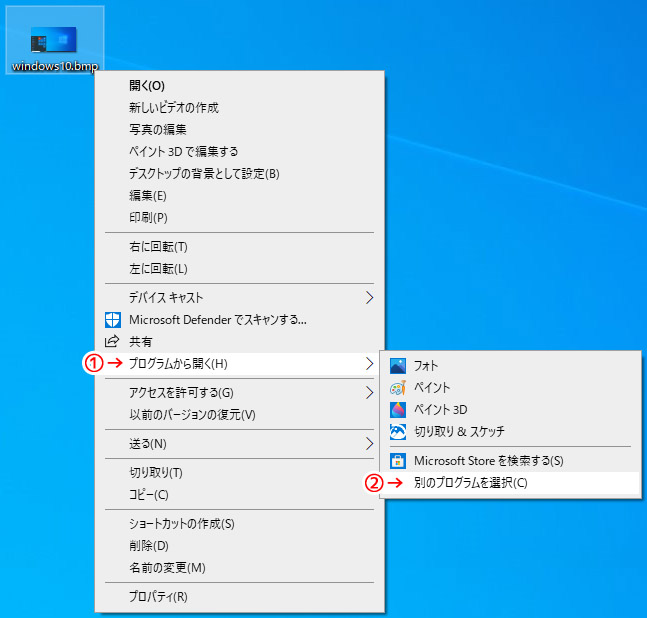Click the share icon beside 共有
647x618 pixels.
(x=112, y=341)
